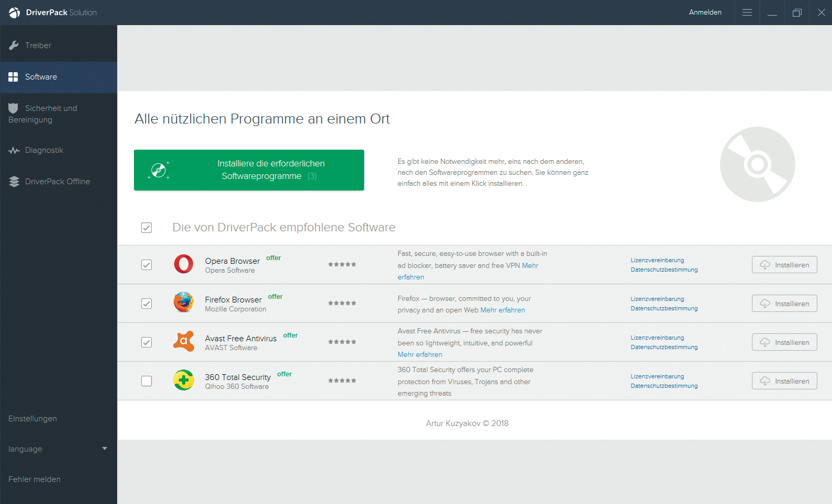832x504 pixels.
Task: Restore the DriverPack window size
Action: (x=797, y=13)
